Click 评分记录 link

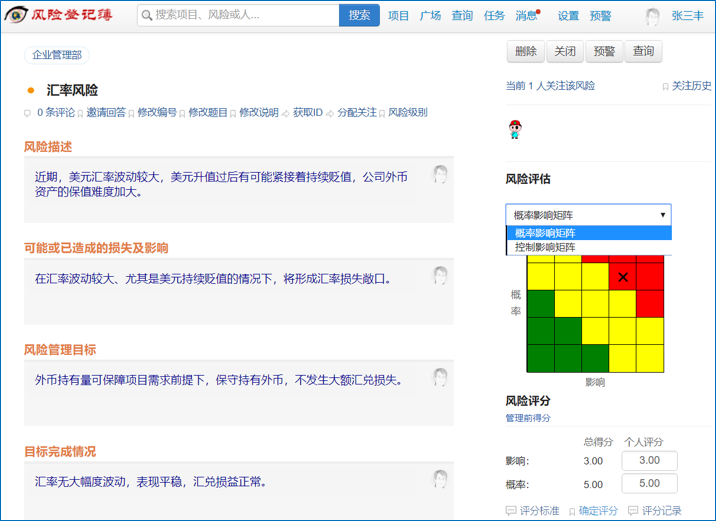(662, 510)
